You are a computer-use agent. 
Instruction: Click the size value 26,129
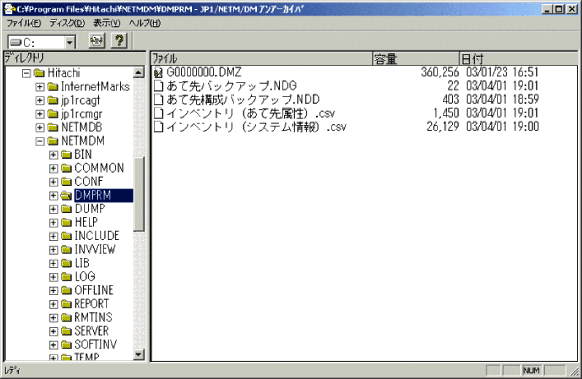click(x=443, y=127)
